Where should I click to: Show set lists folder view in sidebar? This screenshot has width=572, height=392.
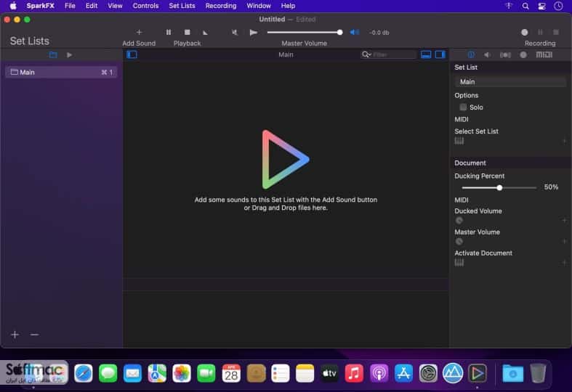[53, 54]
